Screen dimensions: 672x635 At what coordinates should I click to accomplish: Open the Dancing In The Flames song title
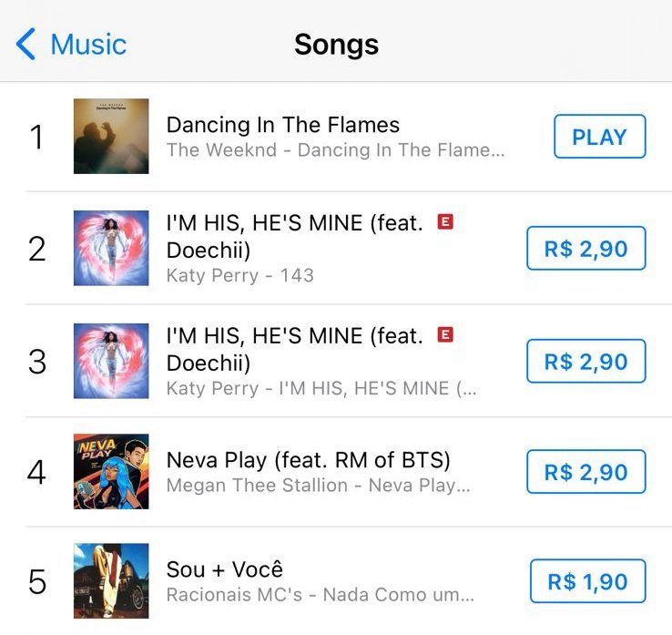(282, 125)
